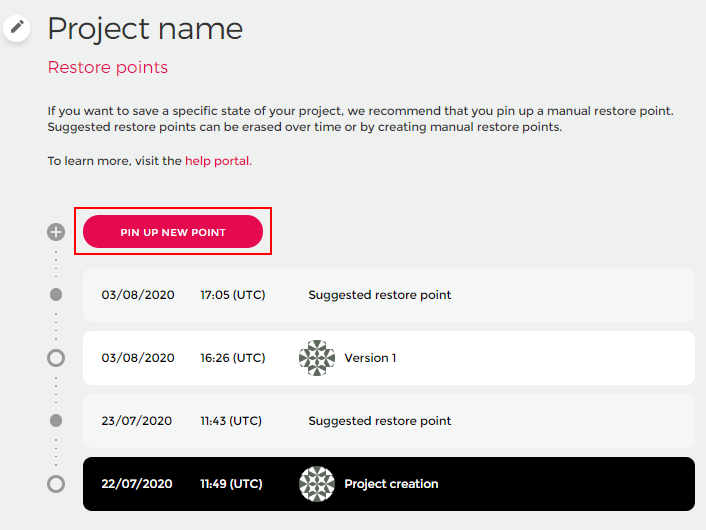Screen dimensions: 706x530
Task: Click the 16:26 (UTC) timestamp
Action: [233, 358]
